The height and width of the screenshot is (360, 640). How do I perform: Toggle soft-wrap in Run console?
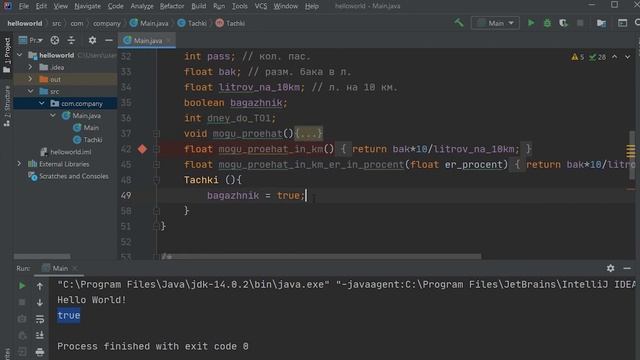pos(40,319)
